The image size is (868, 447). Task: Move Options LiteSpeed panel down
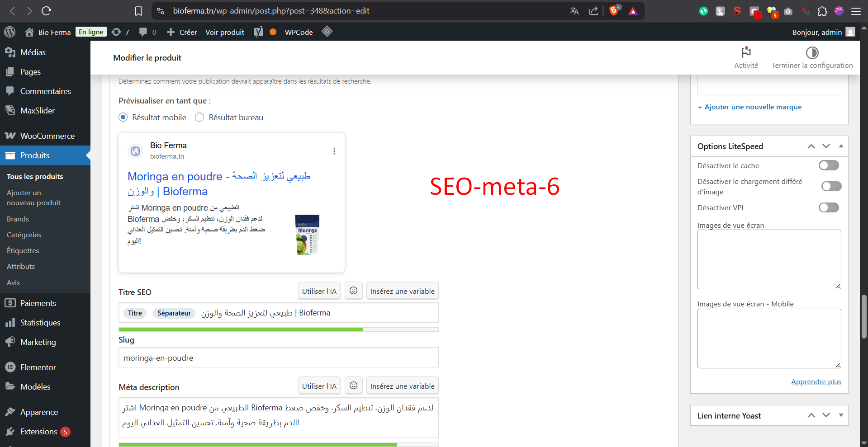tap(826, 146)
